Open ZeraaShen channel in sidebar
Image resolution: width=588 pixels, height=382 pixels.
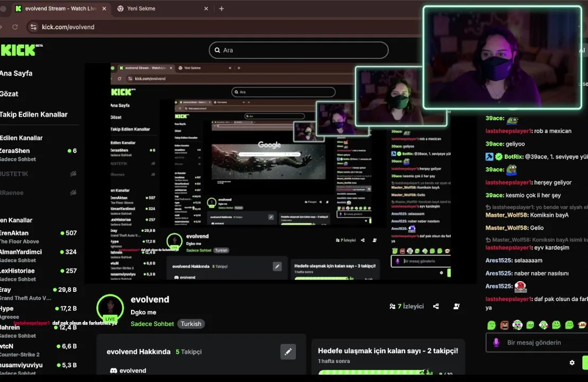point(38,154)
